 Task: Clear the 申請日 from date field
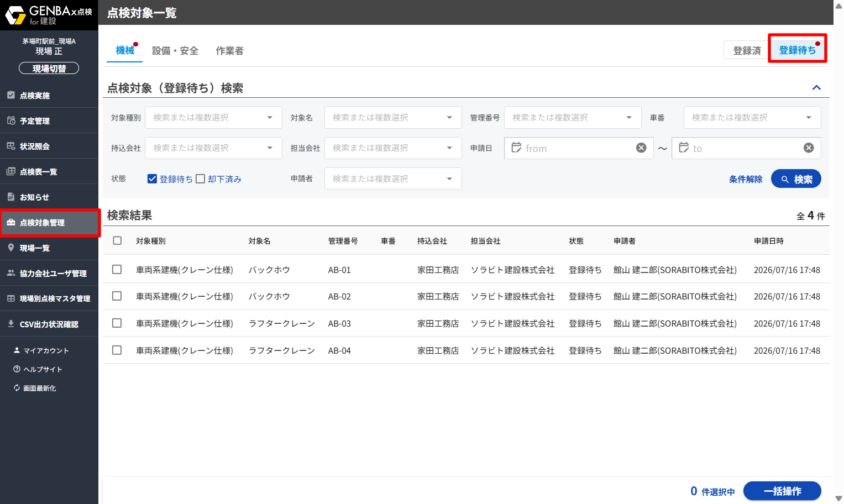641,148
